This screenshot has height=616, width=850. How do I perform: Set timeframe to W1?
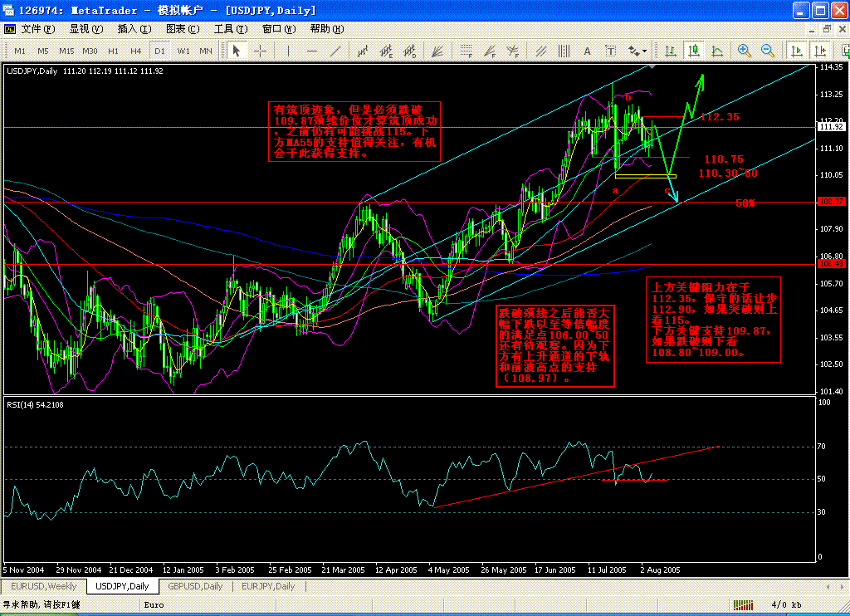coord(183,51)
